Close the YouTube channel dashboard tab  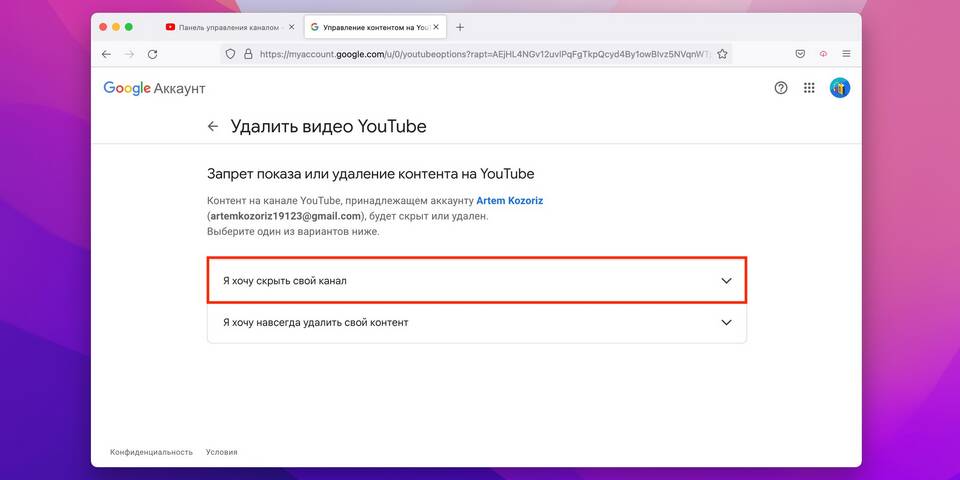pos(291,27)
